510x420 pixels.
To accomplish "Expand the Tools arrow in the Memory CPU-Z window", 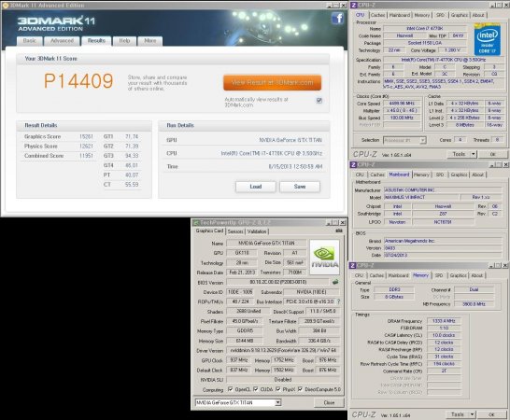I will click(473, 414).
